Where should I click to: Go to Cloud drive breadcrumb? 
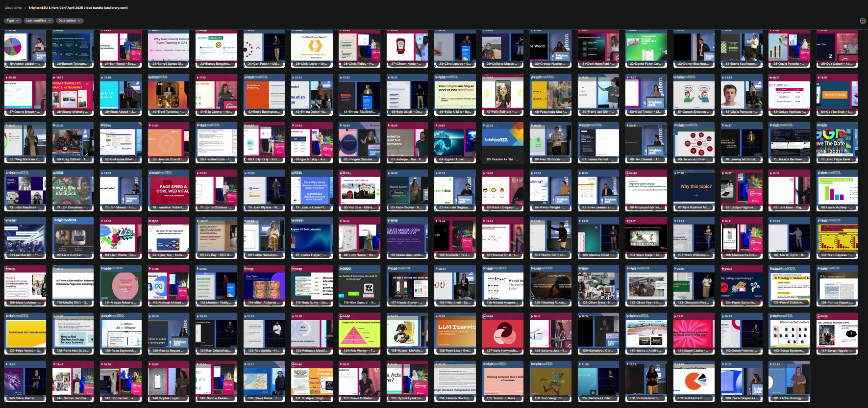click(x=13, y=8)
